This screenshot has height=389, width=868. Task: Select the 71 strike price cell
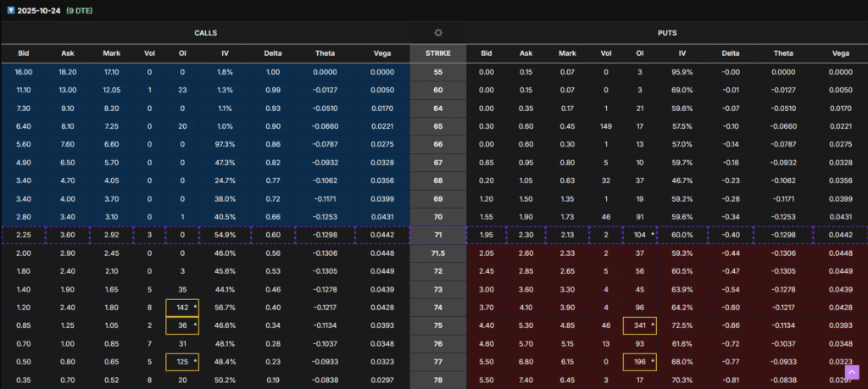click(x=438, y=234)
